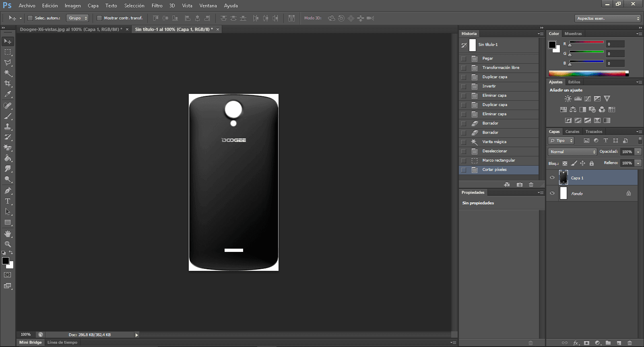Create a new snapshot in Historia
This screenshot has width=644, height=347.
520,185
